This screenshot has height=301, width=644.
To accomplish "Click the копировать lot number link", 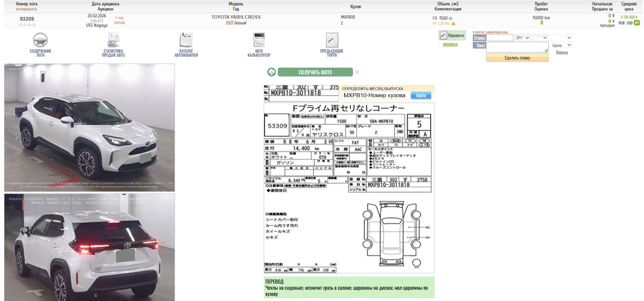I will tap(27, 9).
